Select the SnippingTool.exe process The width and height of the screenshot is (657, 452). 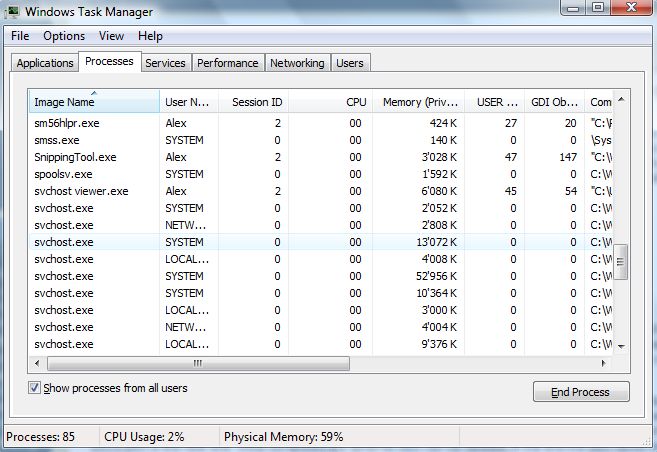(321, 157)
